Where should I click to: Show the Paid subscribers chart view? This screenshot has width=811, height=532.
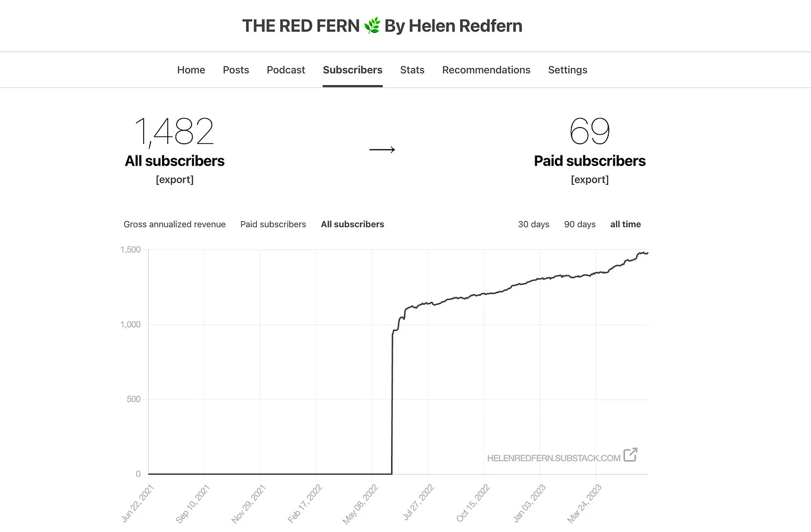(x=273, y=224)
